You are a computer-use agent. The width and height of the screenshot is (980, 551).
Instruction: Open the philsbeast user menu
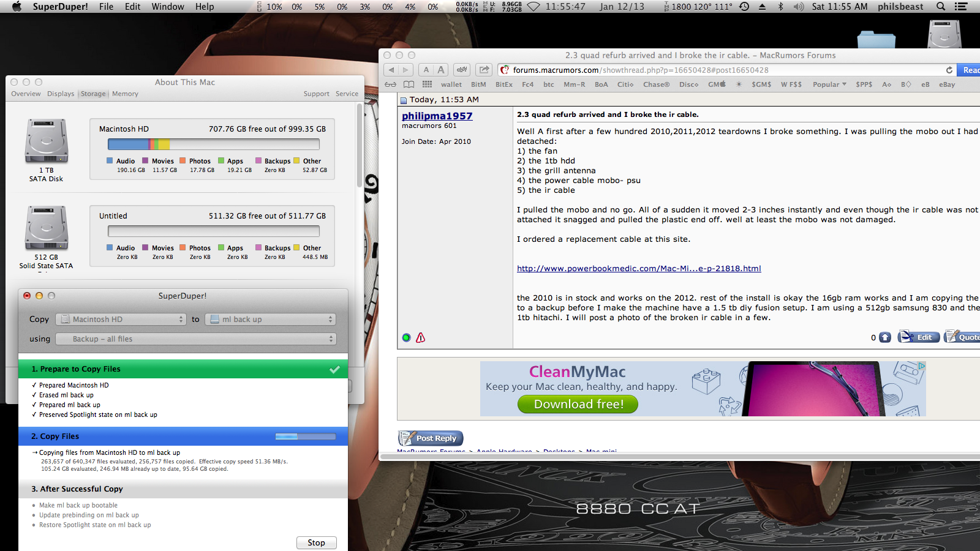point(900,7)
